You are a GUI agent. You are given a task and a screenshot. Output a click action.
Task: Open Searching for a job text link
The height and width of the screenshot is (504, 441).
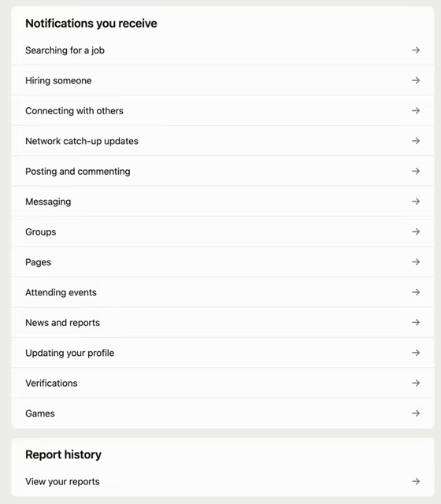coord(65,50)
